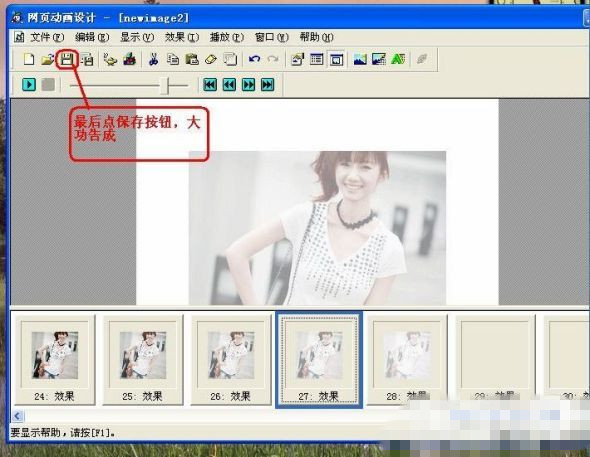Select frame thumbnail 24: 效果
The image size is (590, 457).
[x=55, y=360]
